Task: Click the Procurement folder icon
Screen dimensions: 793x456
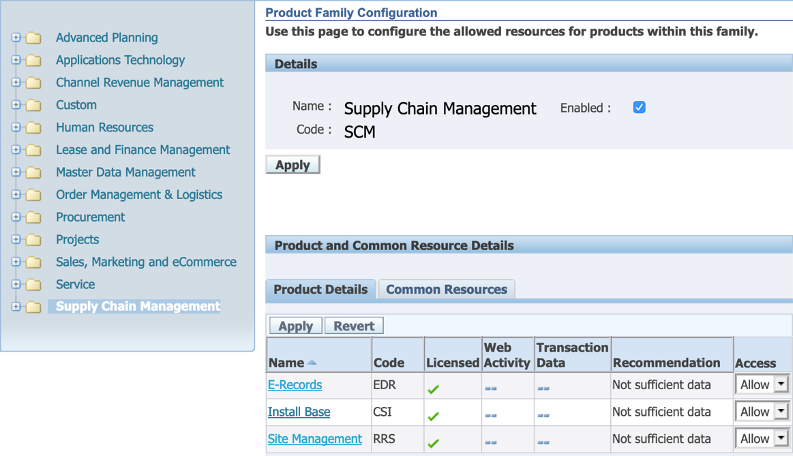Action: (x=34, y=217)
